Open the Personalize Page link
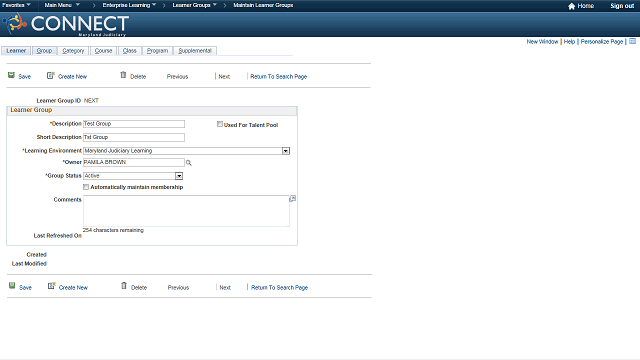Viewport: 640px width, 360px height. coord(602,42)
